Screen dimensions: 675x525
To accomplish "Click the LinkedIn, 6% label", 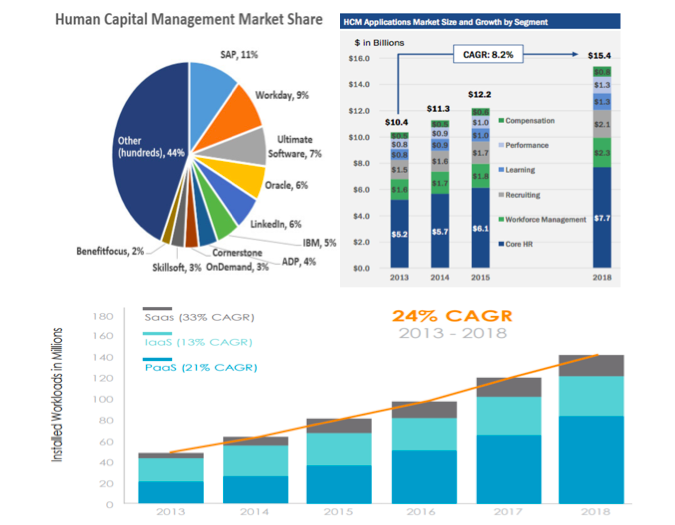I will (x=276, y=224).
